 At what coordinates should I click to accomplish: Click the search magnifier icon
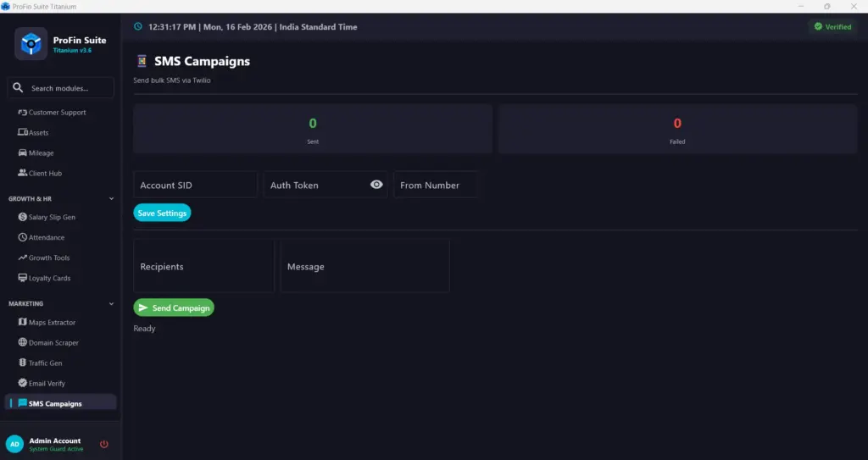(x=18, y=87)
